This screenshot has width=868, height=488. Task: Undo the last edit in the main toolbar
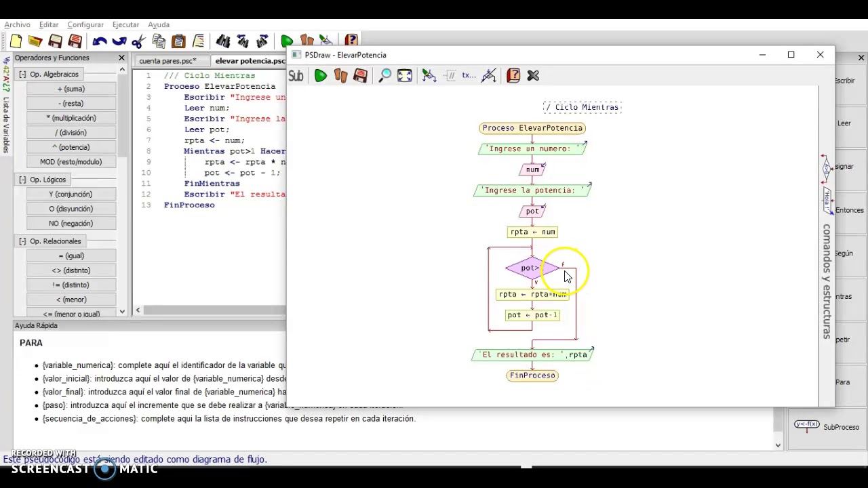tap(100, 41)
